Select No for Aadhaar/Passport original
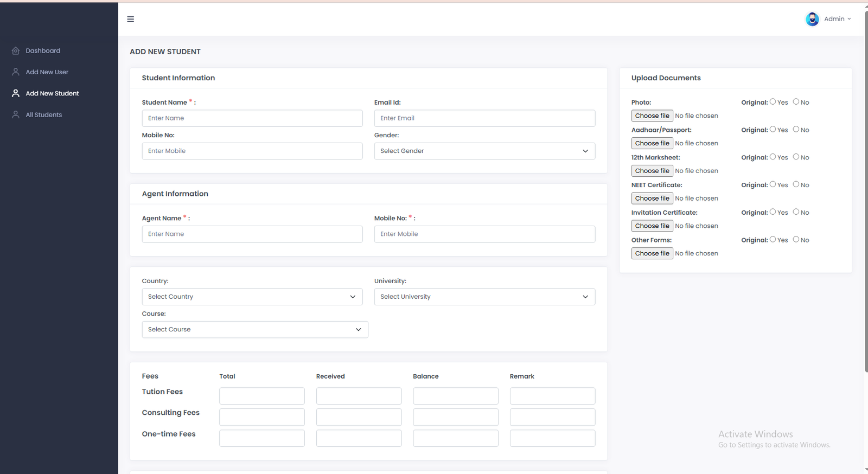Image resolution: width=868 pixels, height=474 pixels. [x=796, y=129]
